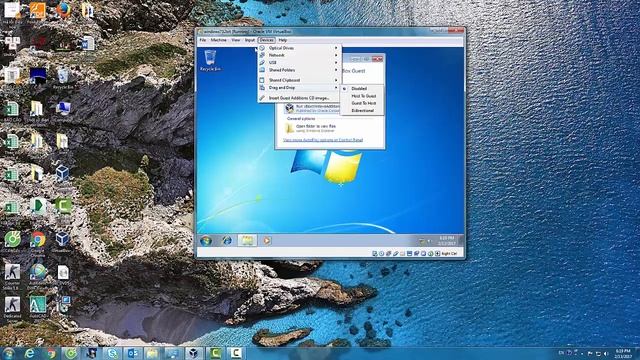Open File Explorer from host taskbar
The height and width of the screenshot is (360, 640).
(x=153, y=353)
